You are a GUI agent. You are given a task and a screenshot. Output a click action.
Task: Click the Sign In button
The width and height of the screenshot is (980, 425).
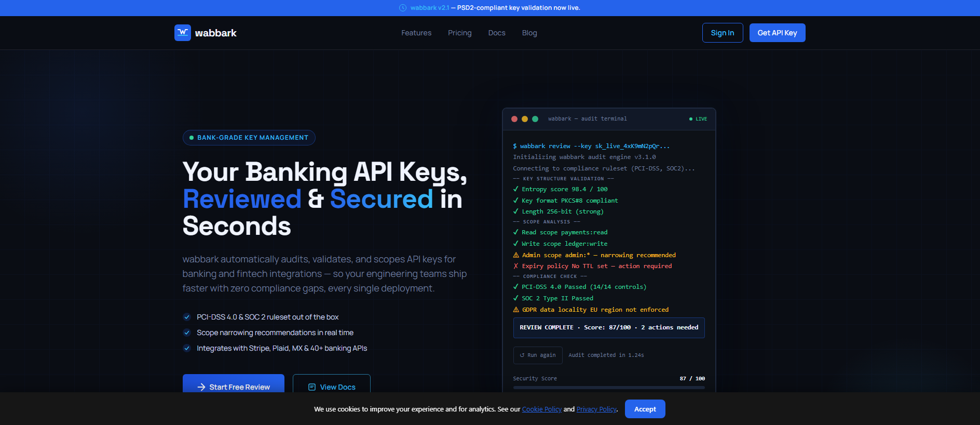point(723,33)
